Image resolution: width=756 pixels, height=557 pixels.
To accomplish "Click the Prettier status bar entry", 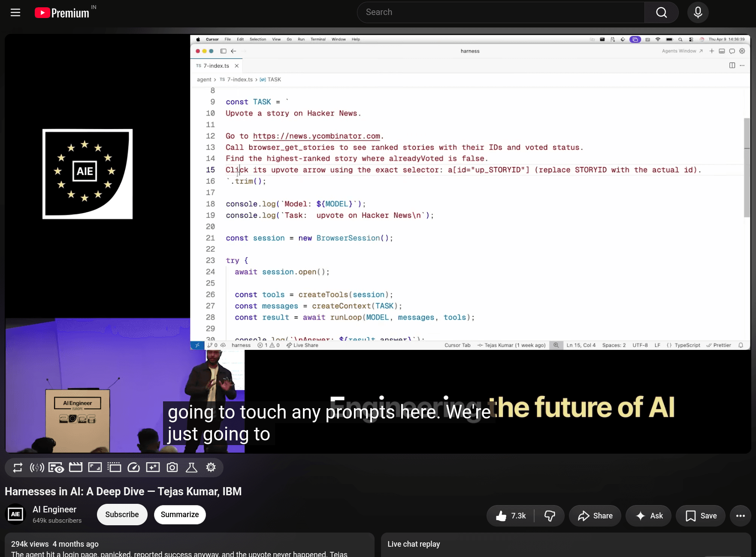I will coord(719,345).
